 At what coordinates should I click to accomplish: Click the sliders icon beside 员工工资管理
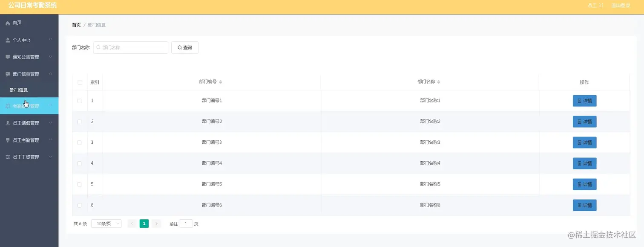click(x=8, y=157)
